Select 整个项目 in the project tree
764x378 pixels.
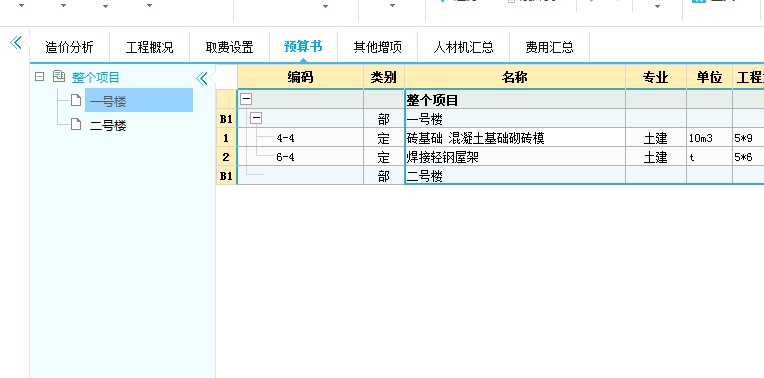(x=96, y=77)
